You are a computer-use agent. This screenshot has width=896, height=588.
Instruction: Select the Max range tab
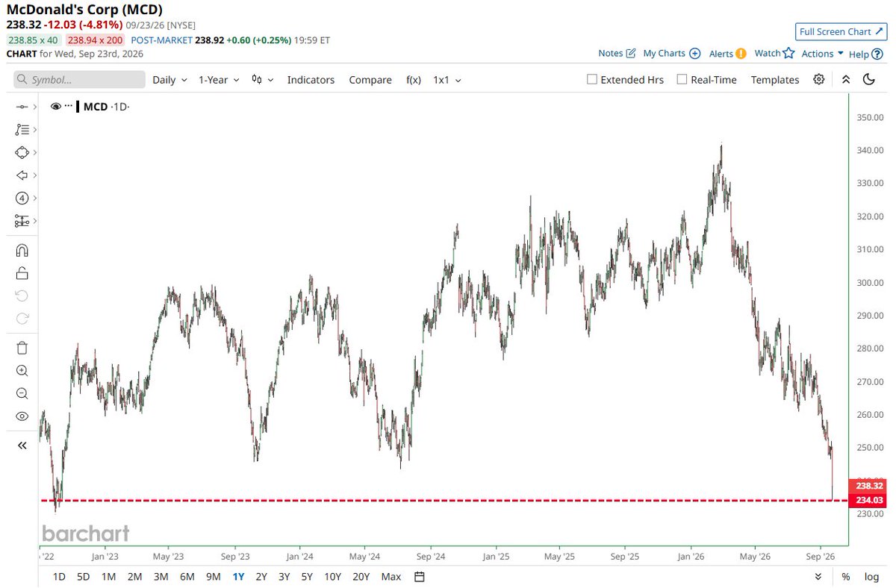(391, 576)
